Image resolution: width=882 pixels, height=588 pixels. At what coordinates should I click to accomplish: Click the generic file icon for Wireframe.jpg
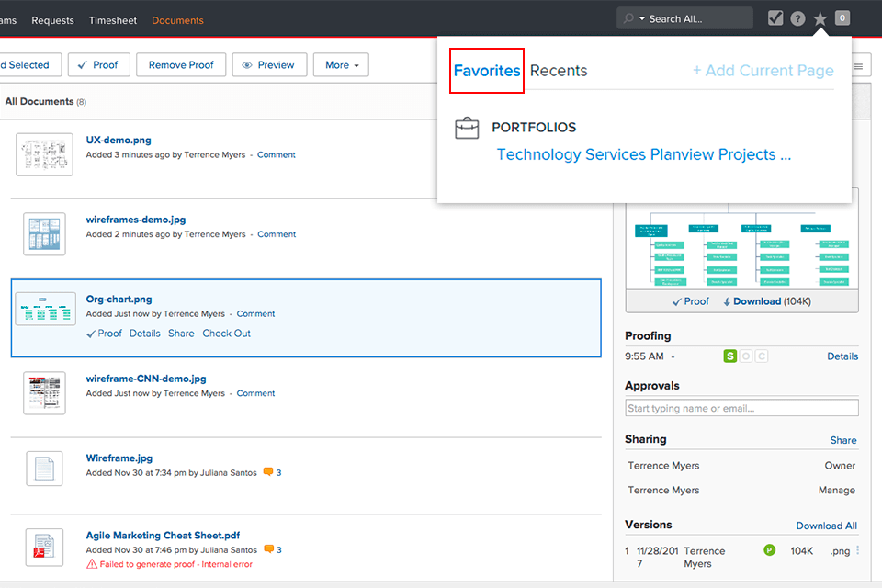pos(44,469)
